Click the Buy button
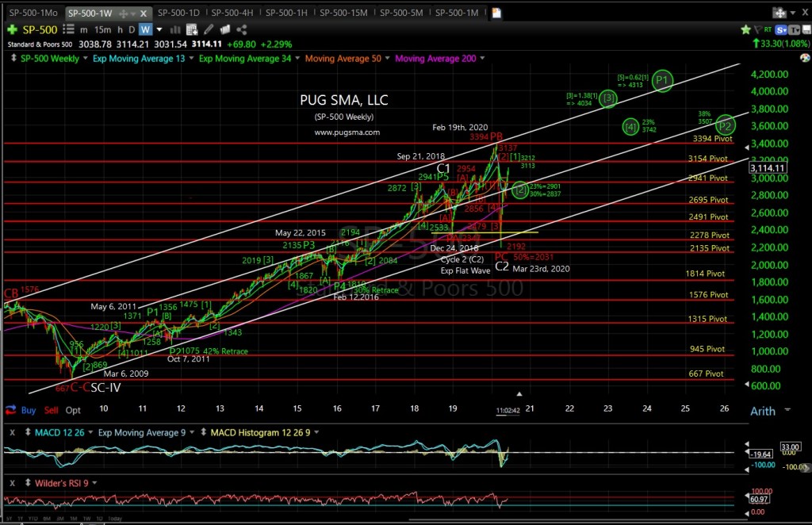Viewport: 812px width, 525px height. 29,410
